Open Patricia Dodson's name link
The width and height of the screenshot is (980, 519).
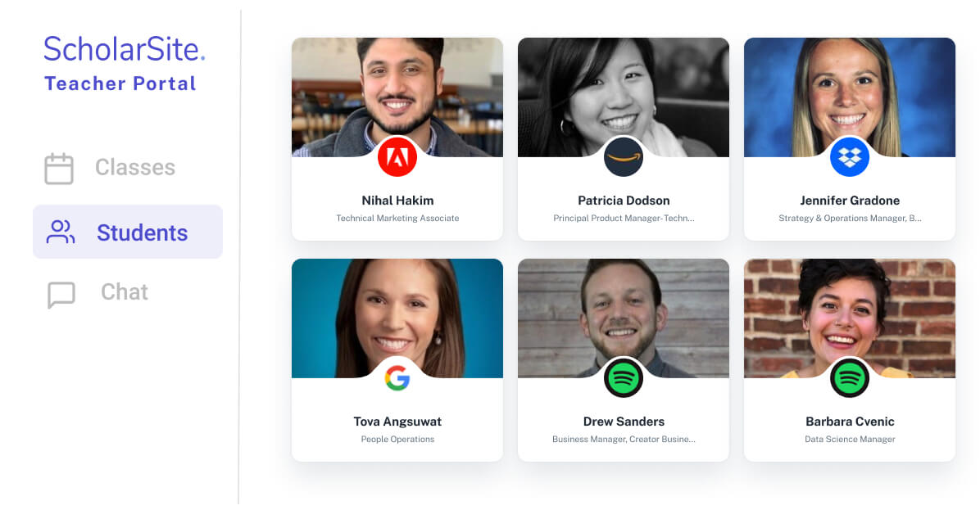tap(624, 201)
